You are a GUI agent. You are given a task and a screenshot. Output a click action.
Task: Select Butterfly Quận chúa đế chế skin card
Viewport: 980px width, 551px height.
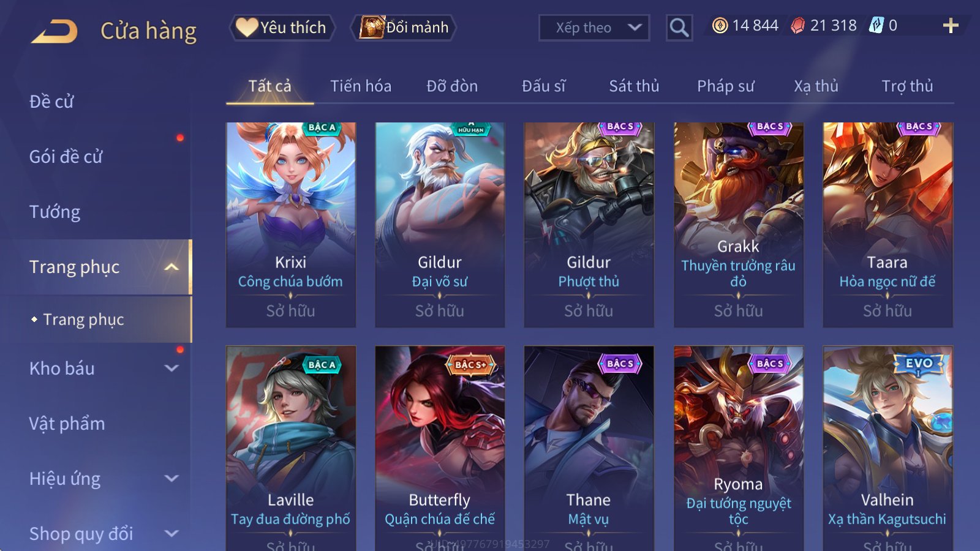(x=440, y=448)
